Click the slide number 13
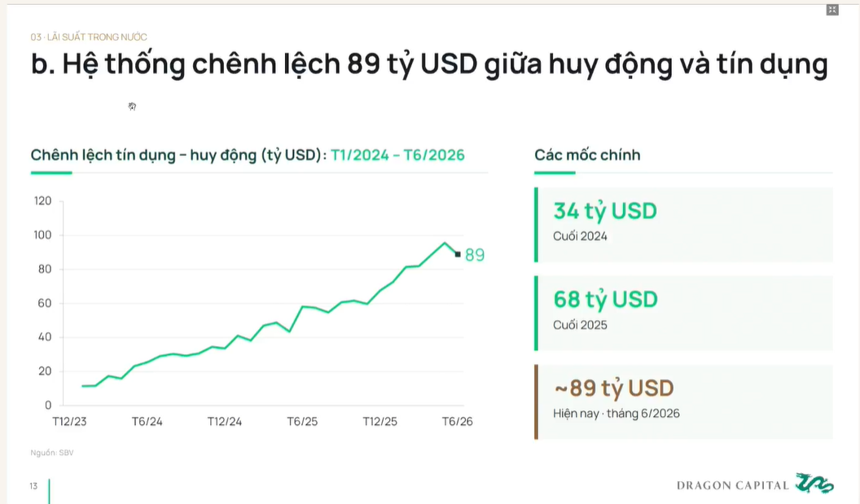 coord(33,486)
